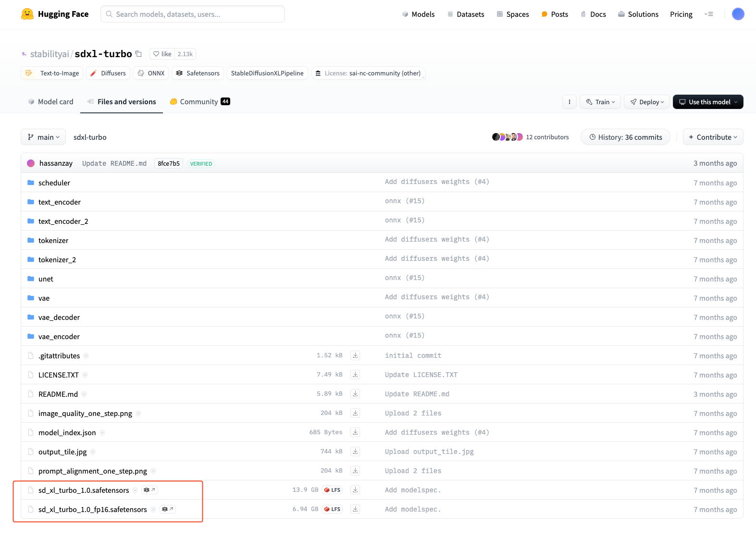Screen dimensions: 756x537
Task: Click the LFS badge for the 13.9 GB file
Action: (x=332, y=490)
